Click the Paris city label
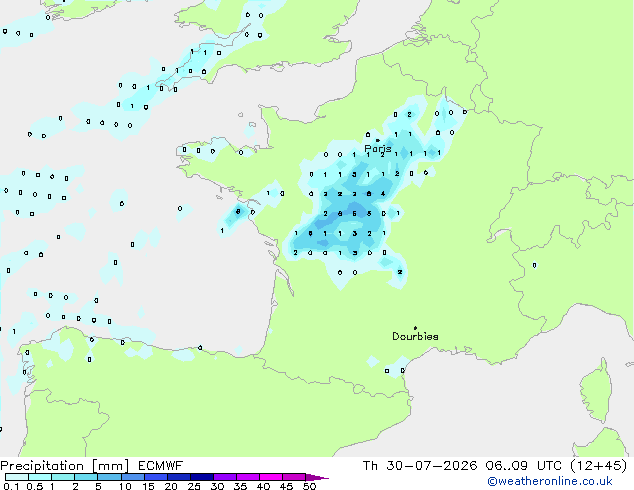The height and width of the screenshot is (490, 634). coord(378,149)
